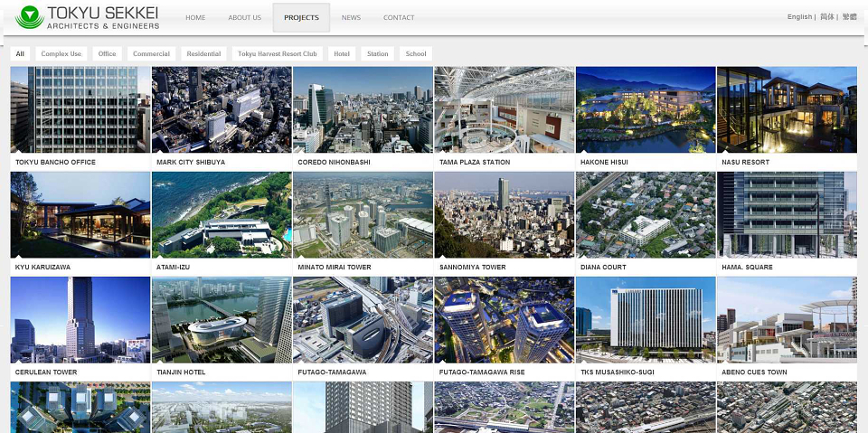The image size is (868, 433).
Task: Open Abeno Cues Town thumbnail
Action: [787, 320]
